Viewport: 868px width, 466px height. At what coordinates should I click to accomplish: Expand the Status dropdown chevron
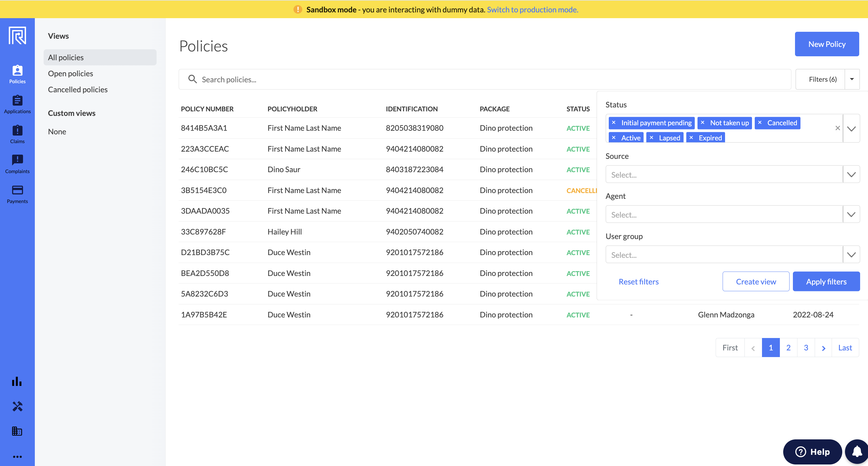tap(851, 129)
